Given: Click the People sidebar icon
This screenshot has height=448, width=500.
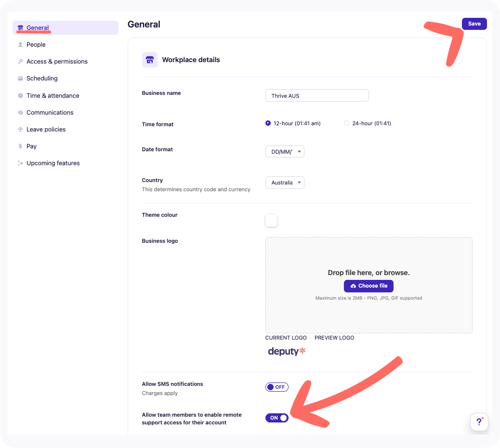Looking at the screenshot, I should 20,44.
